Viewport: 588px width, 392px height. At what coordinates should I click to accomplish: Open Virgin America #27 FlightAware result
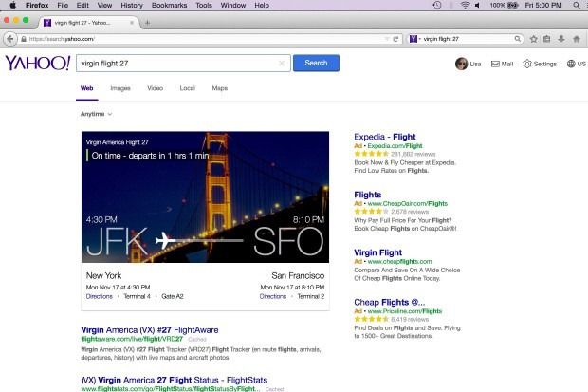tap(150, 330)
